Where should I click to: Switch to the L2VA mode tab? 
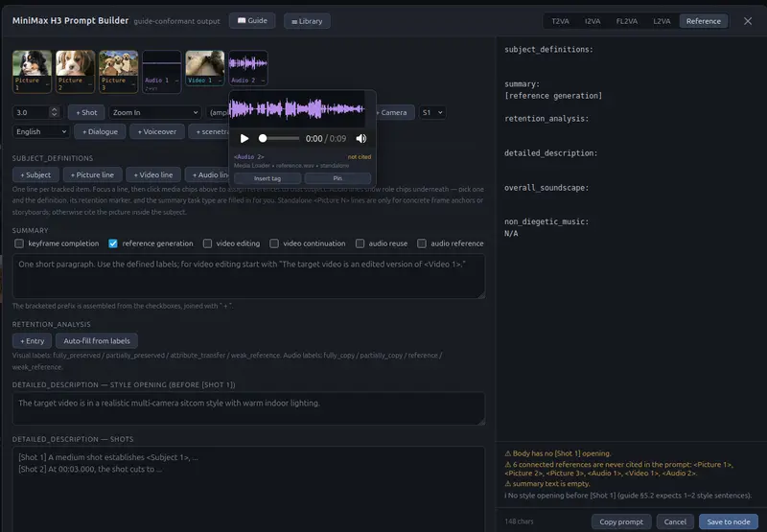[662, 21]
